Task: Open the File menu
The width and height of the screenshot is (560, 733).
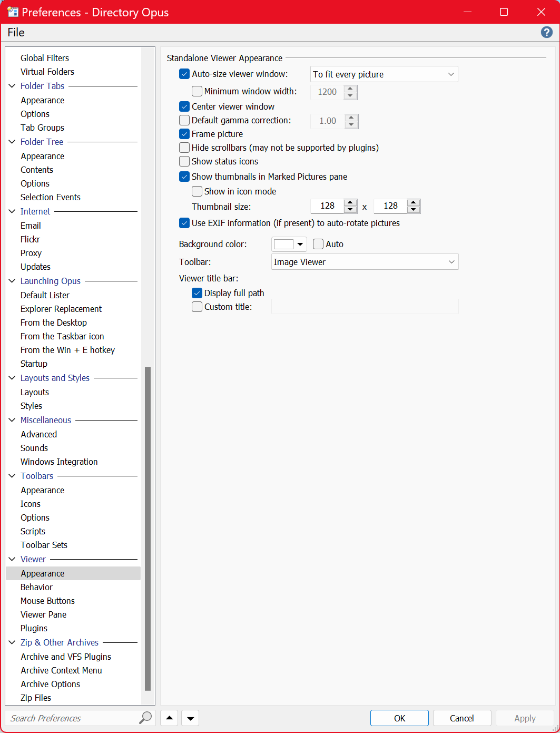Action: pyautogui.click(x=16, y=33)
